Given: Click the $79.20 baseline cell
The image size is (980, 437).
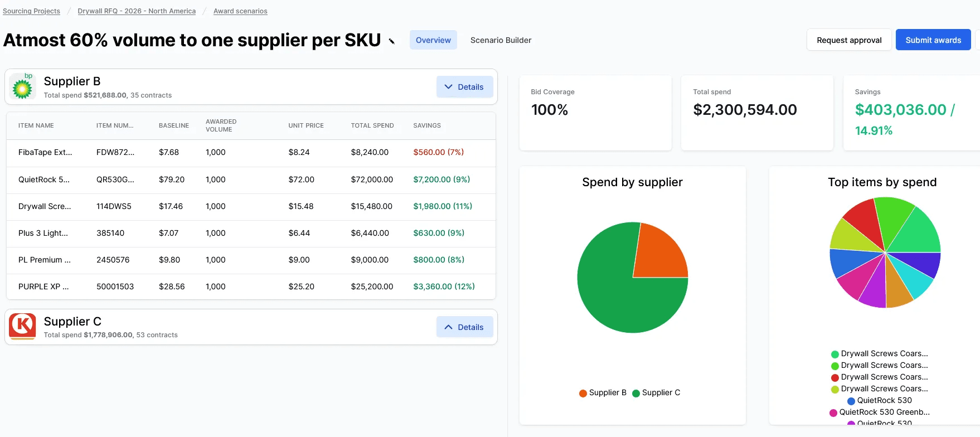Looking at the screenshot, I should pyautogui.click(x=172, y=179).
